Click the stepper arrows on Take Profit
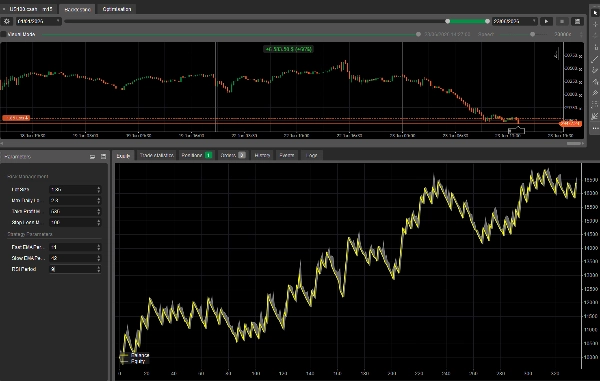The width and height of the screenshot is (600, 381). coord(99,211)
